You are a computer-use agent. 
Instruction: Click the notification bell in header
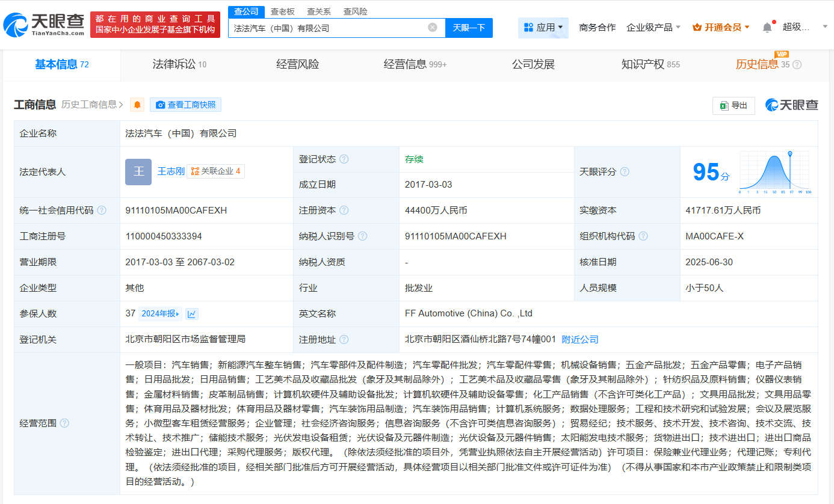tap(767, 28)
